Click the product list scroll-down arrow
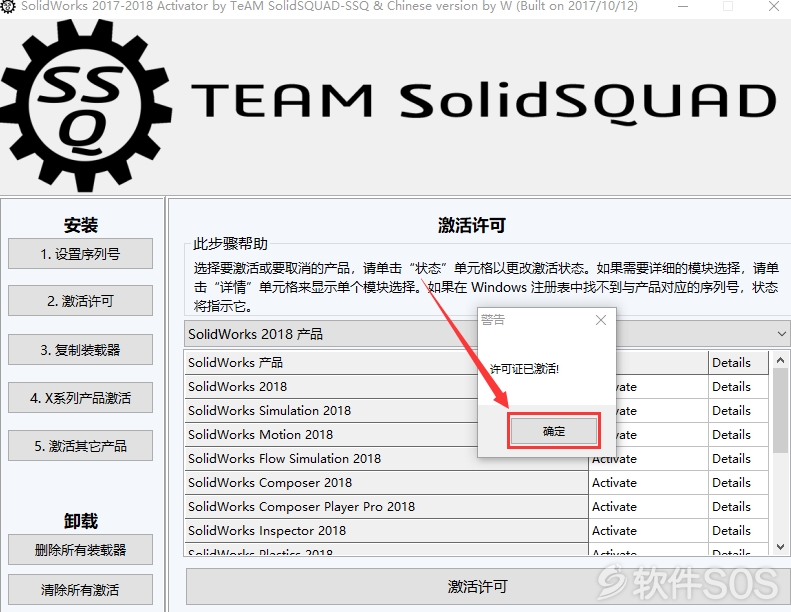 click(780, 546)
